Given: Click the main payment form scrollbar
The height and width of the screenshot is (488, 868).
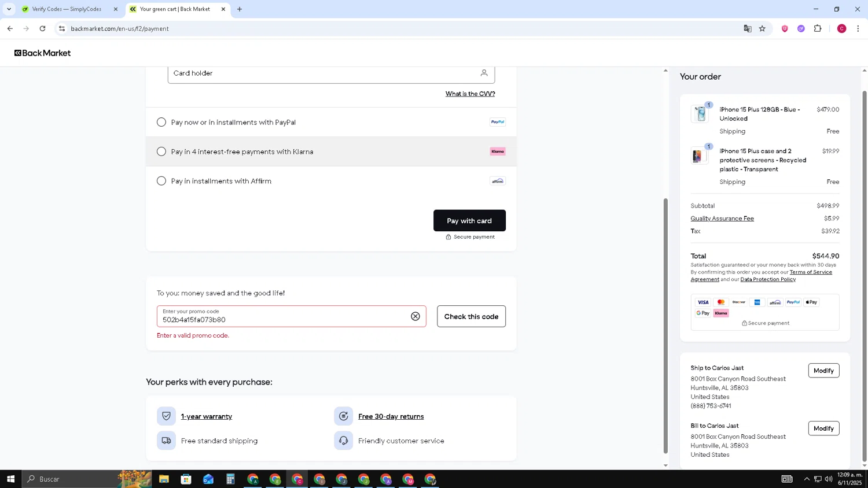Looking at the screenshot, I should [x=665, y=326].
